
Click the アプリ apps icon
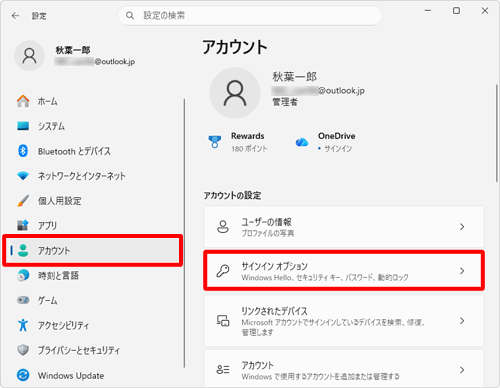point(23,225)
